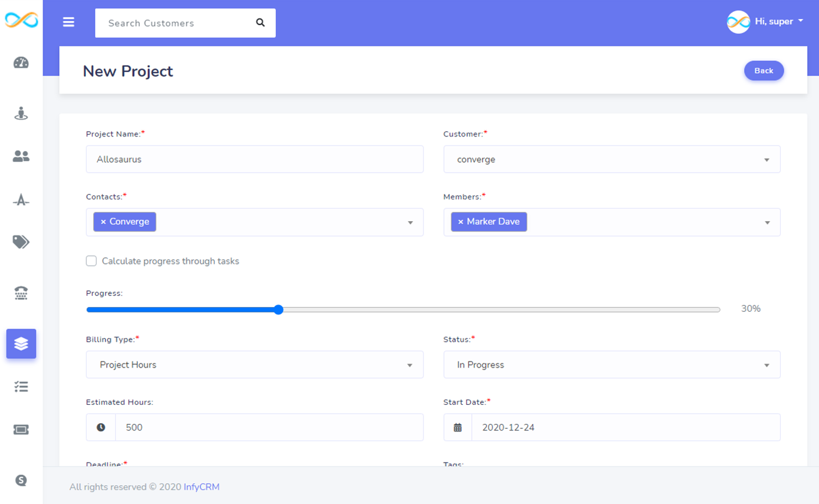Select the Leads icon in the sidebar
The width and height of the screenshot is (819, 504).
coord(21,113)
